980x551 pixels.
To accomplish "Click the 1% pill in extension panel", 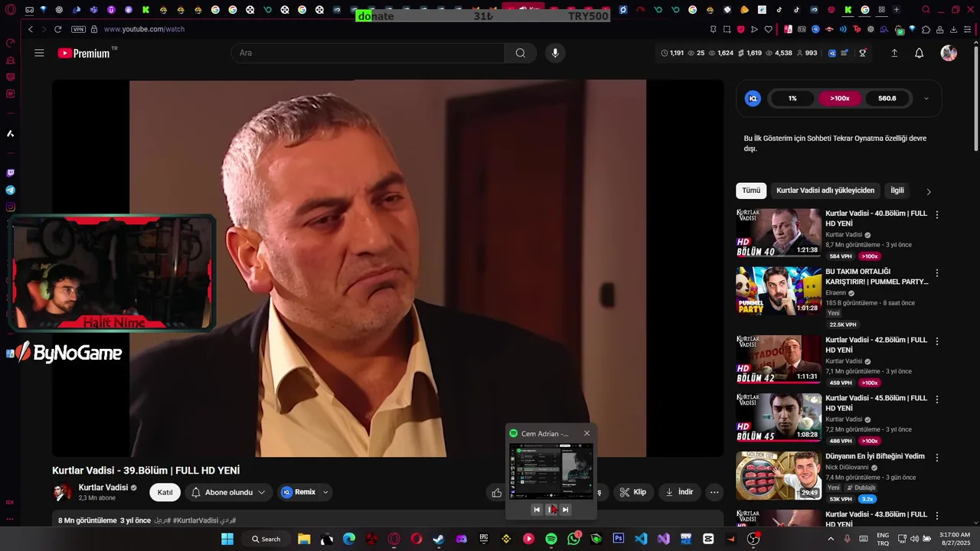I will 792,98.
